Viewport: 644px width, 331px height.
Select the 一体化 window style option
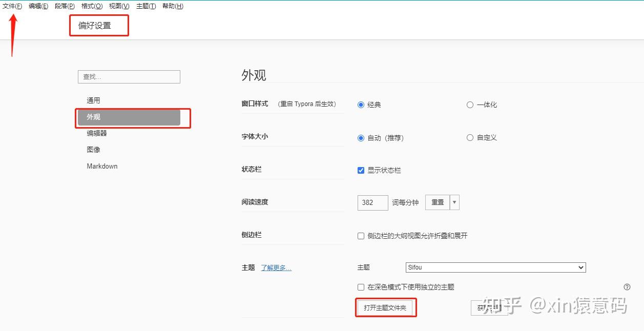[x=470, y=105]
